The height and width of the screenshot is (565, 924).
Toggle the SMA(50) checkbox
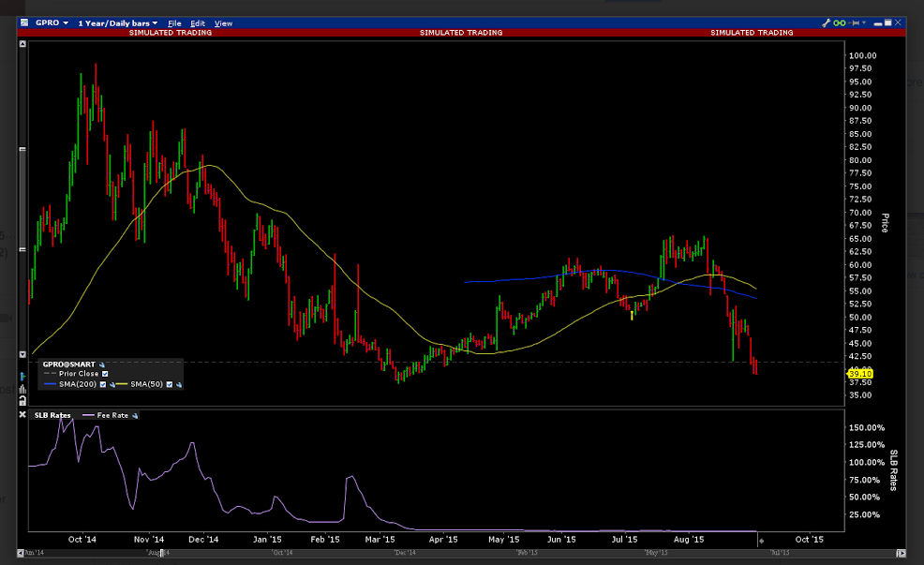coord(170,384)
